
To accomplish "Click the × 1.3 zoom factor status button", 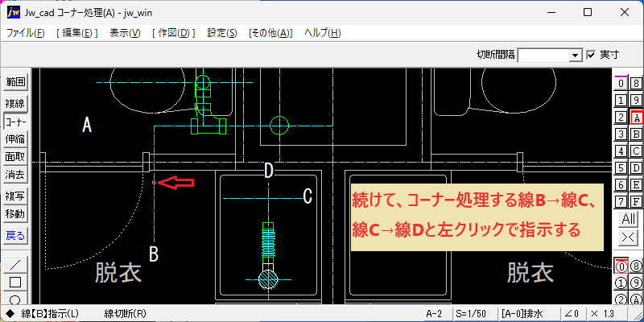I will pyautogui.click(x=607, y=314).
